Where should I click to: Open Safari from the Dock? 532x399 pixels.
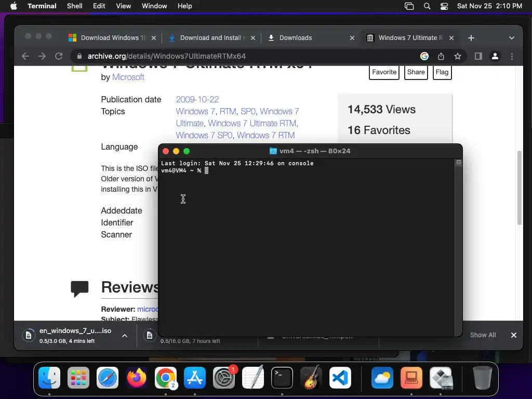tap(108, 378)
